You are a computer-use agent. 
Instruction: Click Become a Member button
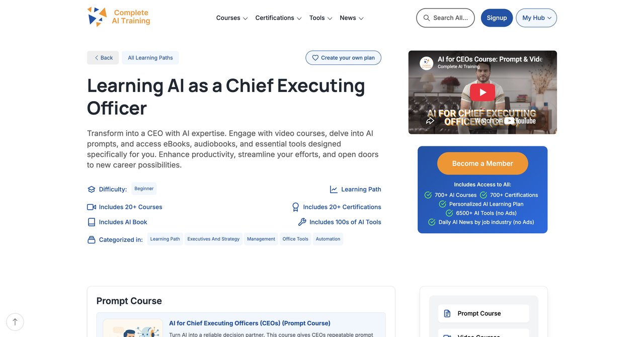482,163
